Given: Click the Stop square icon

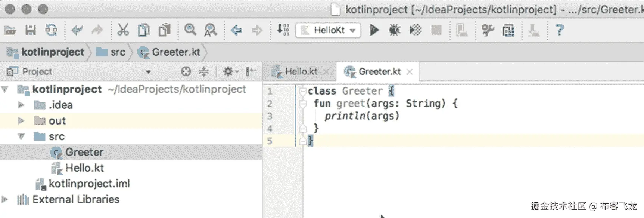Looking at the screenshot, I should pyautogui.click(x=436, y=30).
